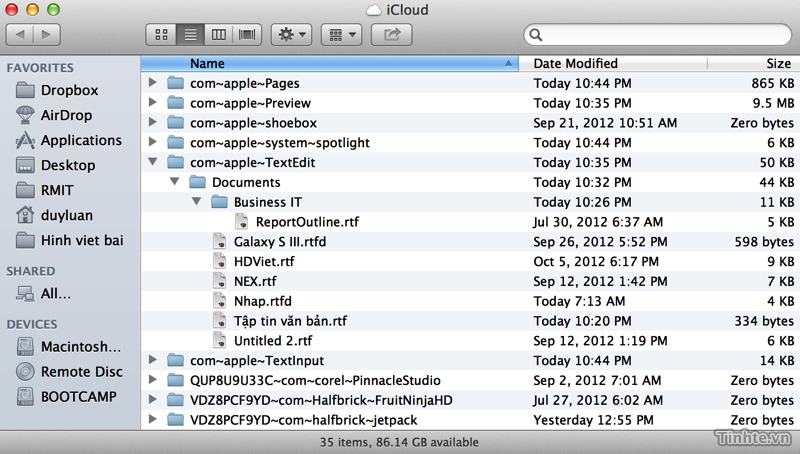The image size is (800, 454).
Task: Expand the com~apple~system~spotlight folder
Action: [x=152, y=142]
